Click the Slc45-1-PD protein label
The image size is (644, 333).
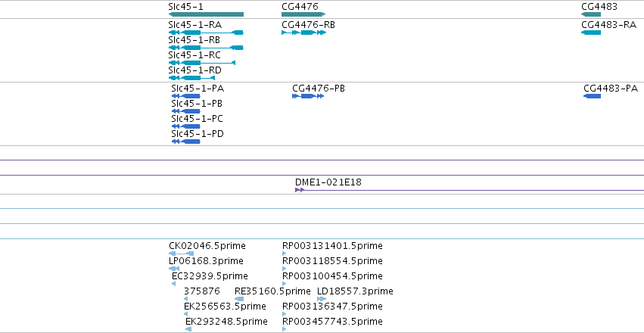(198, 134)
